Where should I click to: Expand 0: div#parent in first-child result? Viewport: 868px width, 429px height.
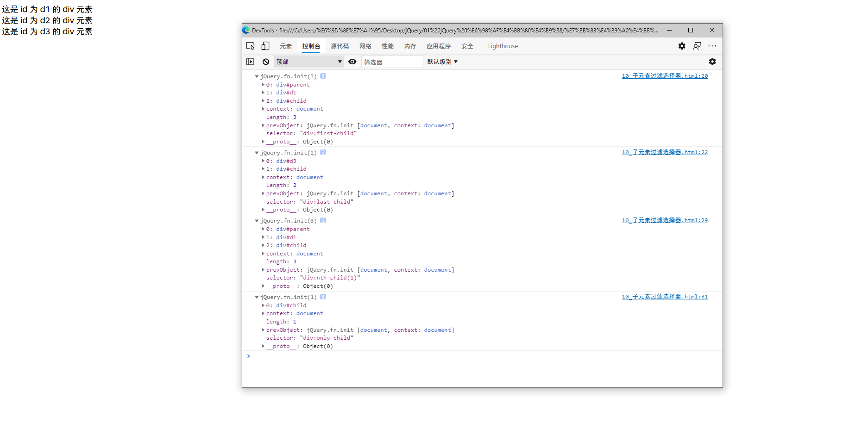(x=263, y=84)
